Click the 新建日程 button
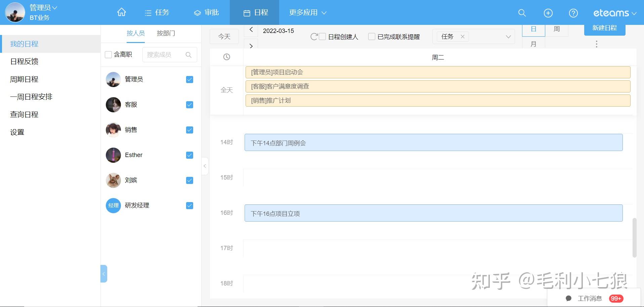Screen dimensions: 644x307 604,29
